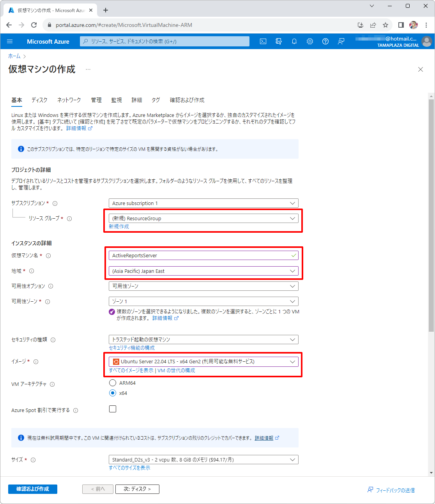
Task: Show info tooltip for VM アーキテクチャ
Action: [52, 384]
